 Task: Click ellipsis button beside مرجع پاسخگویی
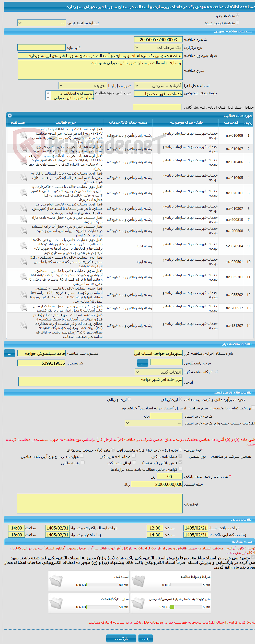pyautogui.click(x=143, y=363)
